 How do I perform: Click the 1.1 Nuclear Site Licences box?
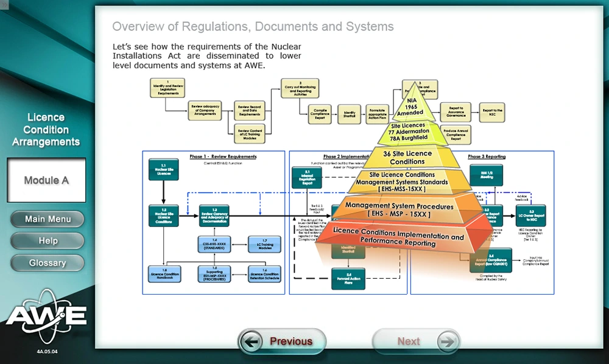[x=164, y=169]
